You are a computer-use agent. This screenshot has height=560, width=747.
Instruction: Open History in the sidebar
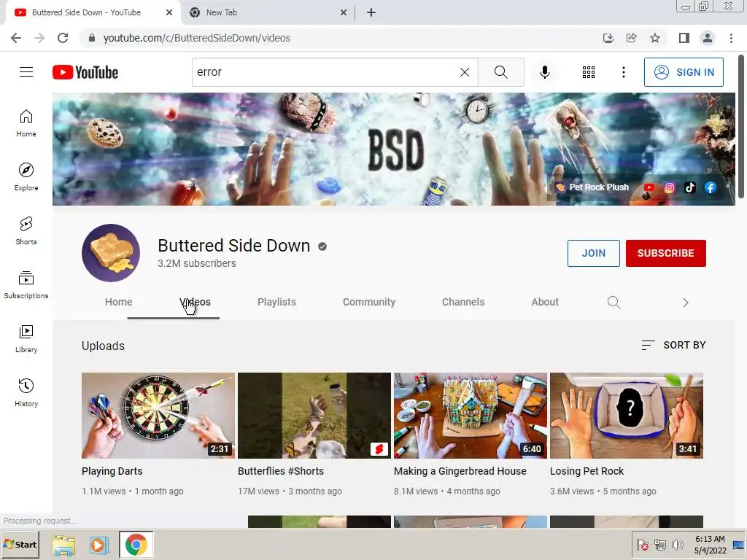(26, 392)
